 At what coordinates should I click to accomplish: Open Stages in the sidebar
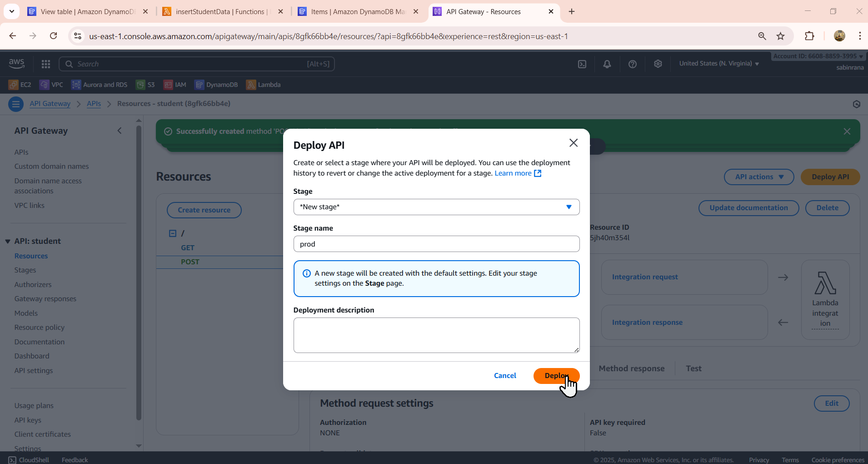[25, 270]
